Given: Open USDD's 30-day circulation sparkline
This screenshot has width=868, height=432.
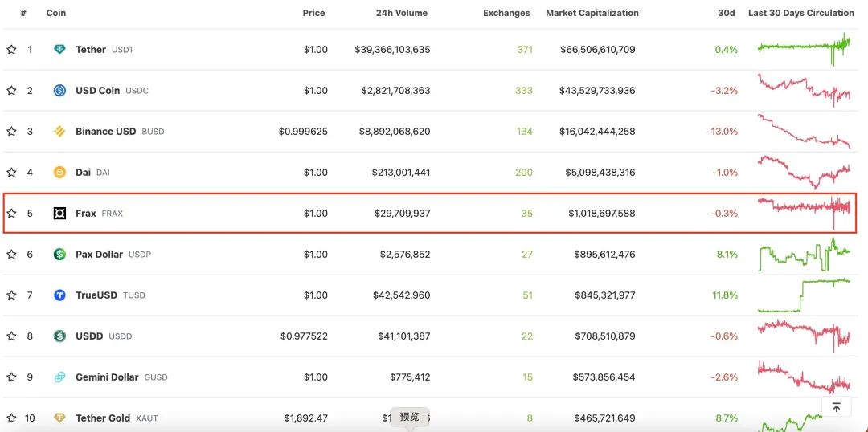Looking at the screenshot, I should pos(804,336).
